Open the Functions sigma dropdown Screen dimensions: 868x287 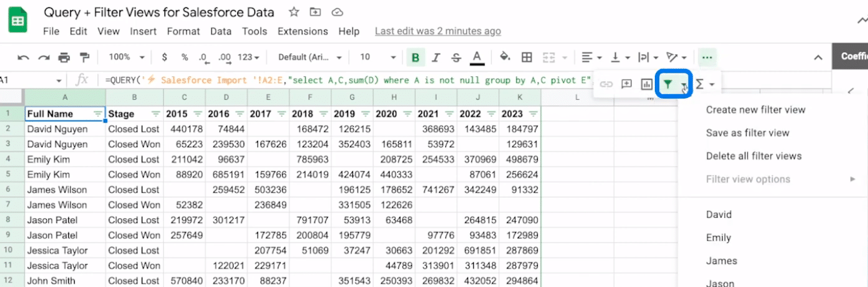pos(705,84)
